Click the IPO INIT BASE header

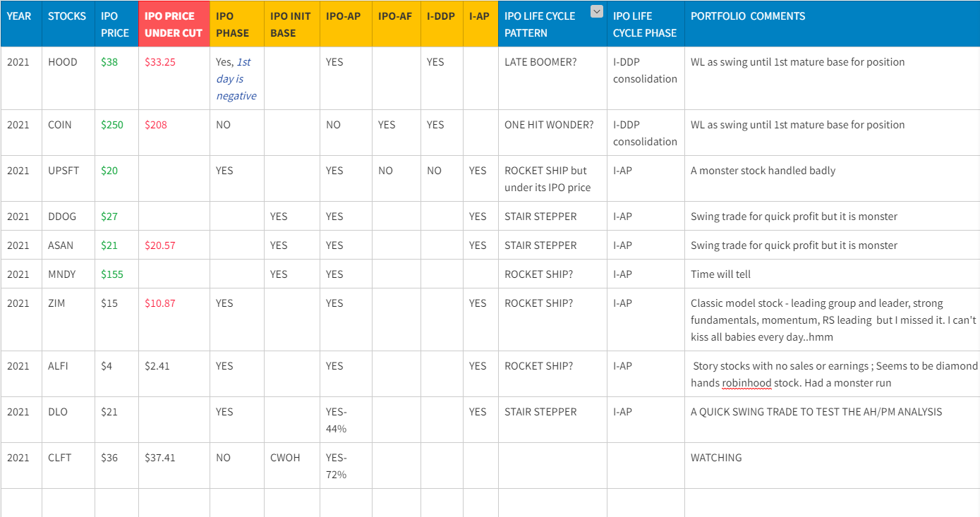[292, 24]
